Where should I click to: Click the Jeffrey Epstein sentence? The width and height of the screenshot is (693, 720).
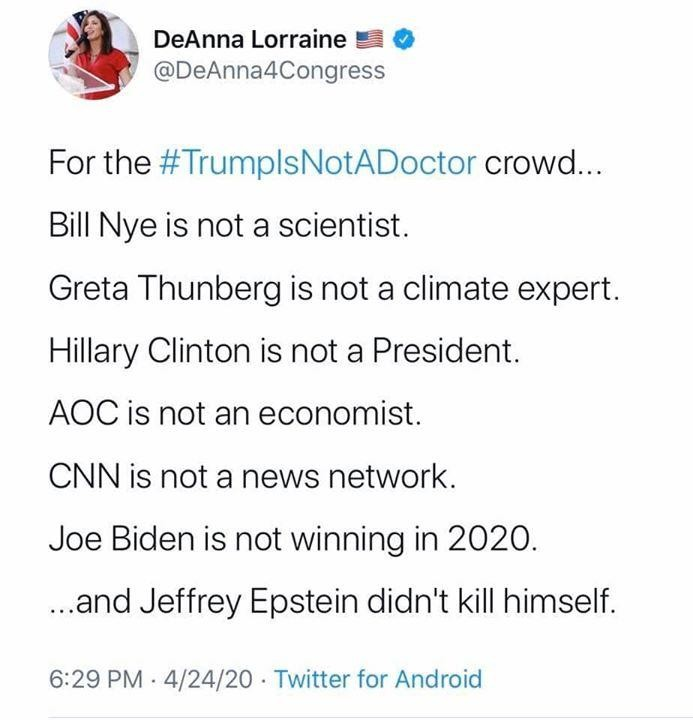point(332,604)
